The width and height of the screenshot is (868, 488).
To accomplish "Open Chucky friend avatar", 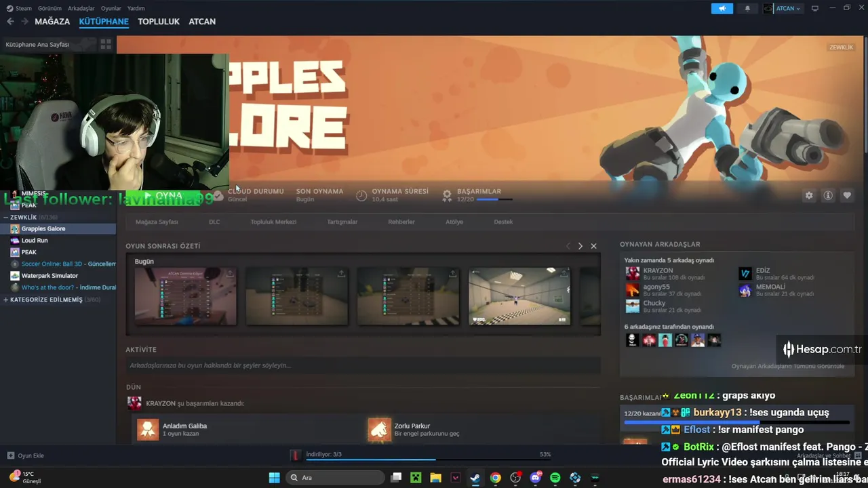I will 632,306.
